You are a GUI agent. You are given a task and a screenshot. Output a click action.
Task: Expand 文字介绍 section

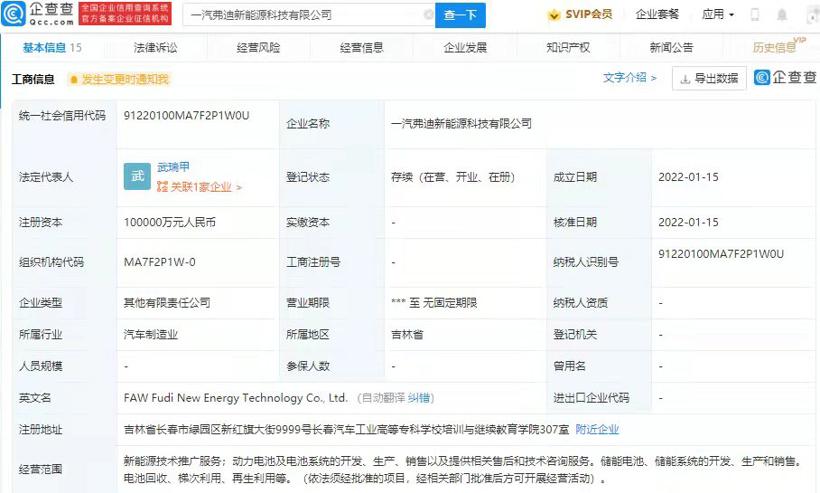pyautogui.click(x=630, y=78)
